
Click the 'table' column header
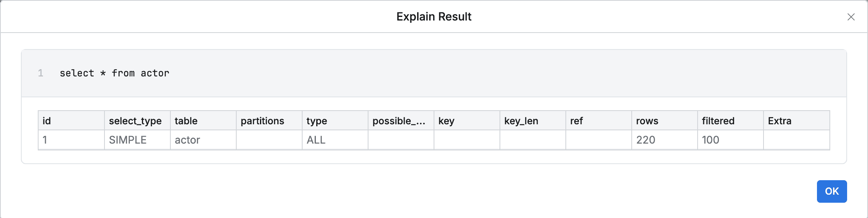[186, 121]
